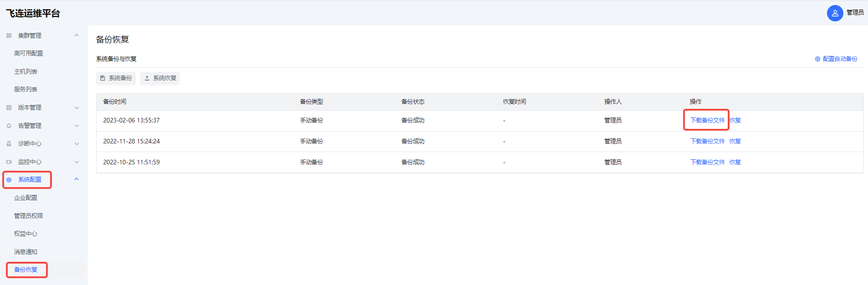
Task: Click 备份成功 in the 2022-11-28 row
Action: [413, 142]
